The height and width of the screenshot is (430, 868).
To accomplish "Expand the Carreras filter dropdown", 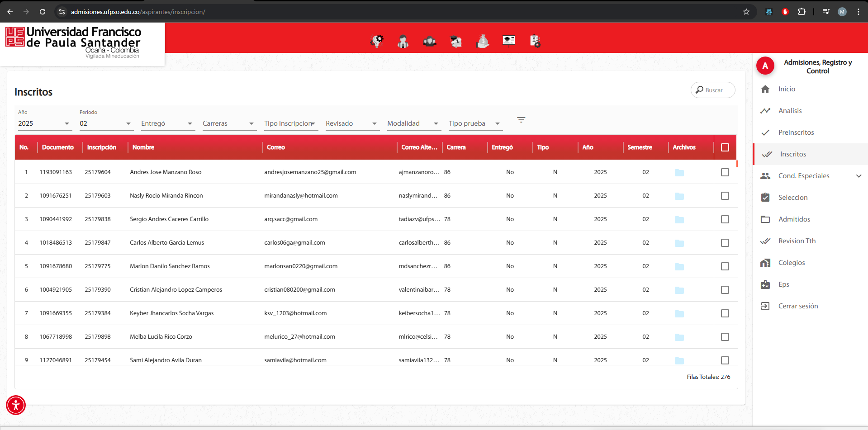I will click(228, 123).
